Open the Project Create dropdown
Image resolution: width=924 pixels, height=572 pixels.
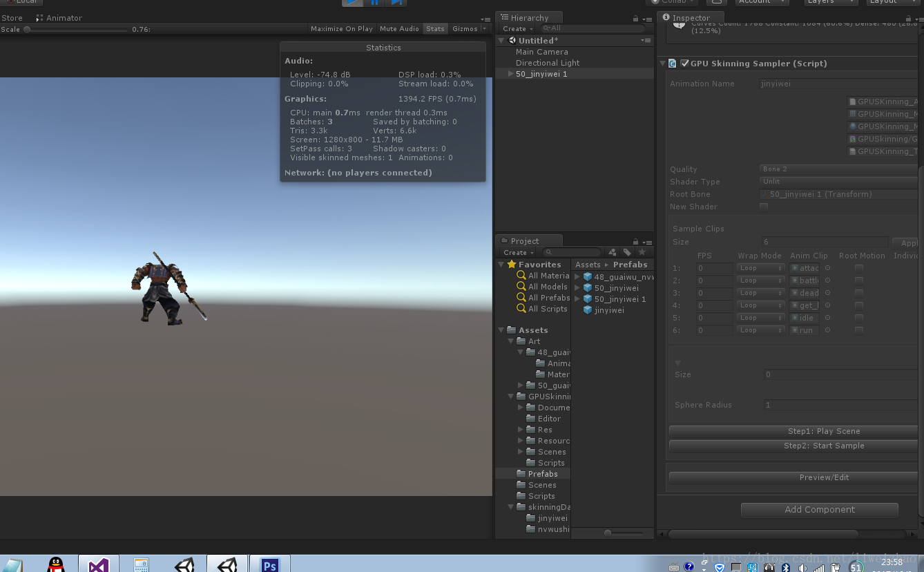(x=517, y=253)
